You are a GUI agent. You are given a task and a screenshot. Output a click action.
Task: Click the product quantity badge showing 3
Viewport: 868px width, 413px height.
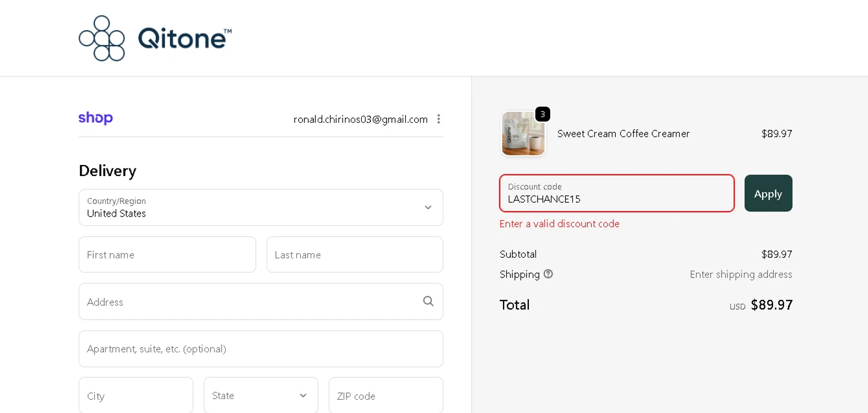[x=542, y=114]
